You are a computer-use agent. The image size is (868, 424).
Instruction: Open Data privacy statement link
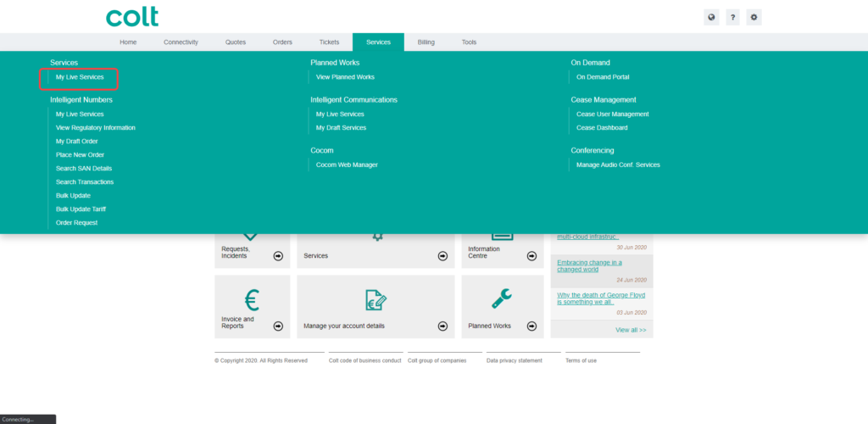tap(515, 360)
